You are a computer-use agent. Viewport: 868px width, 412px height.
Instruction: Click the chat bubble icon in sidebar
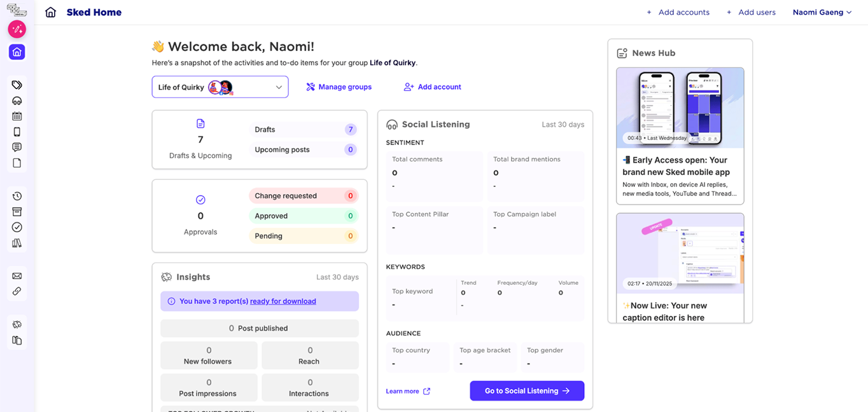(x=17, y=148)
